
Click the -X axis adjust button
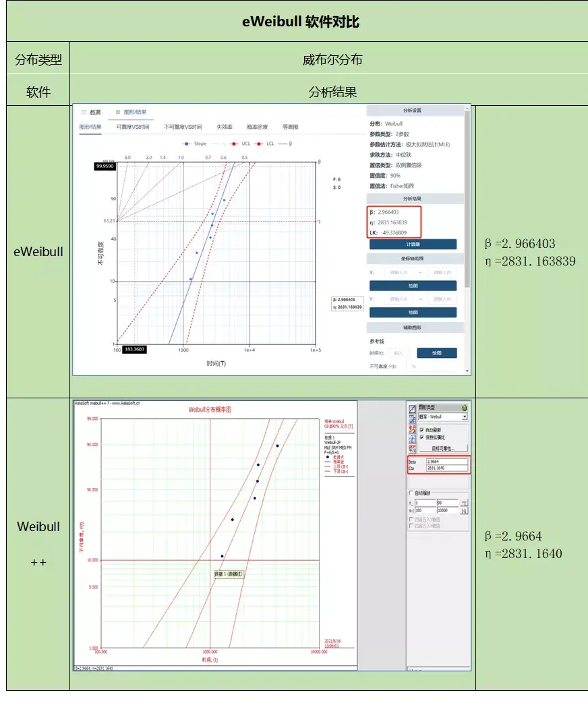465,512
